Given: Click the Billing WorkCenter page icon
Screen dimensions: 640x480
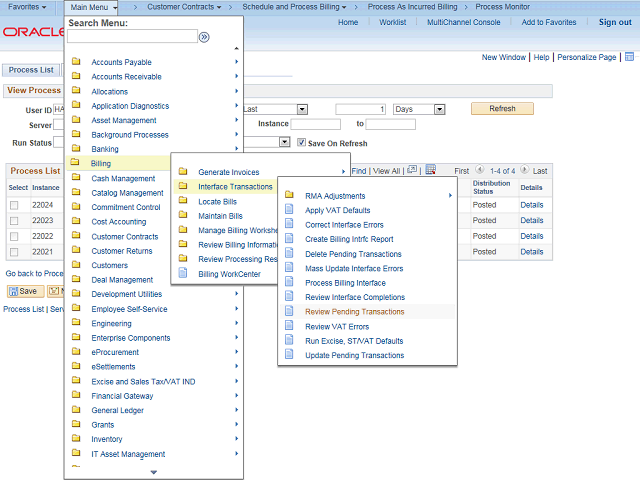Looking at the screenshot, I should (x=182, y=274).
